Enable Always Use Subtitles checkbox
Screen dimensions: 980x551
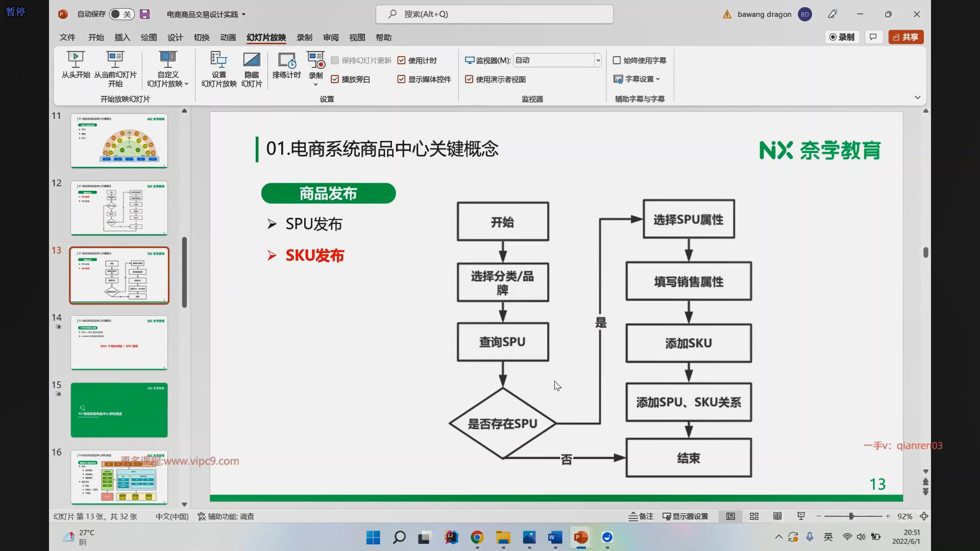click(617, 61)
